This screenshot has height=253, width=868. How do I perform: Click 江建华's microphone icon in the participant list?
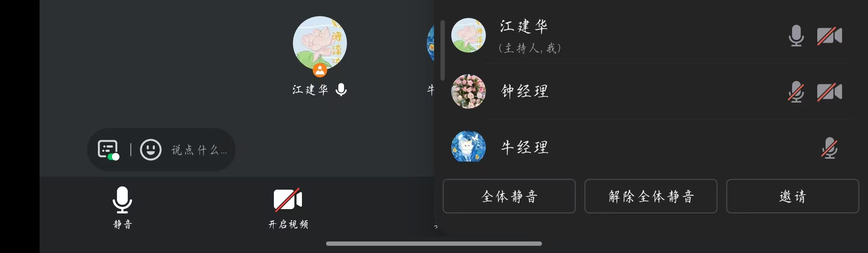(796, 36)
